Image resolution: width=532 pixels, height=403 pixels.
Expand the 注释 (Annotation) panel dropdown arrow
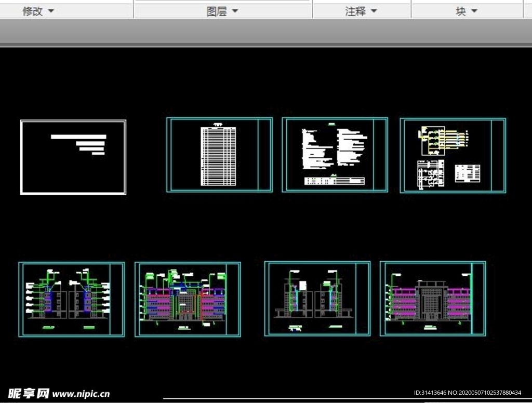[373, 11]
